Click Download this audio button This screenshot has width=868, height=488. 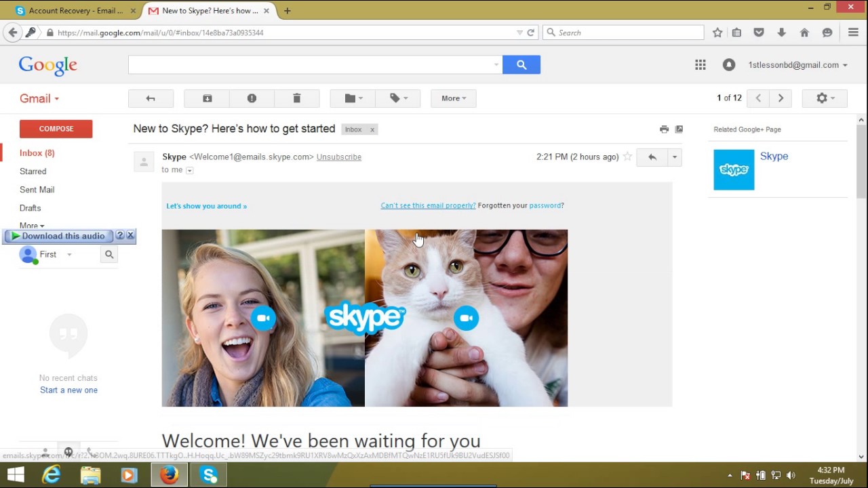click(x=58, y=236)
